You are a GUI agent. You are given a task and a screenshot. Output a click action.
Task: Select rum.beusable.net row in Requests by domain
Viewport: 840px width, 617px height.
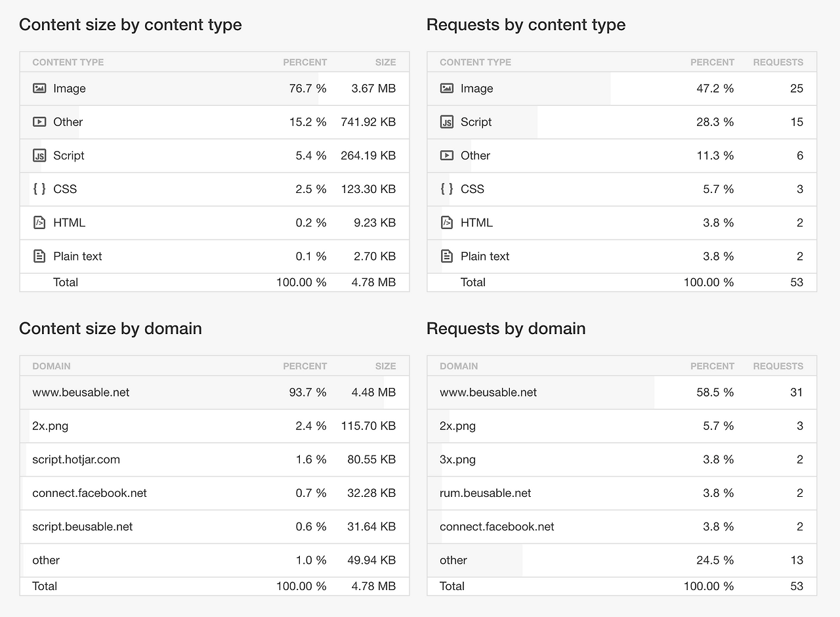coord(486,493)
